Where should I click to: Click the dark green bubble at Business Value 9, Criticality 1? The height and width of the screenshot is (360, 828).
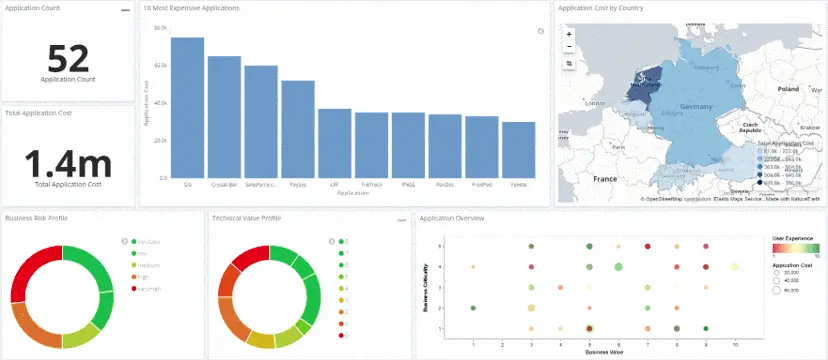click(x=705, y=328)
